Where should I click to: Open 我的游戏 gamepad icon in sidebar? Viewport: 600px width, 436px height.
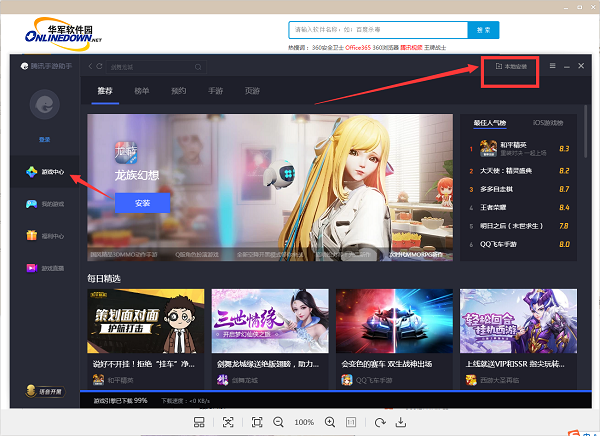click(31, 204)
